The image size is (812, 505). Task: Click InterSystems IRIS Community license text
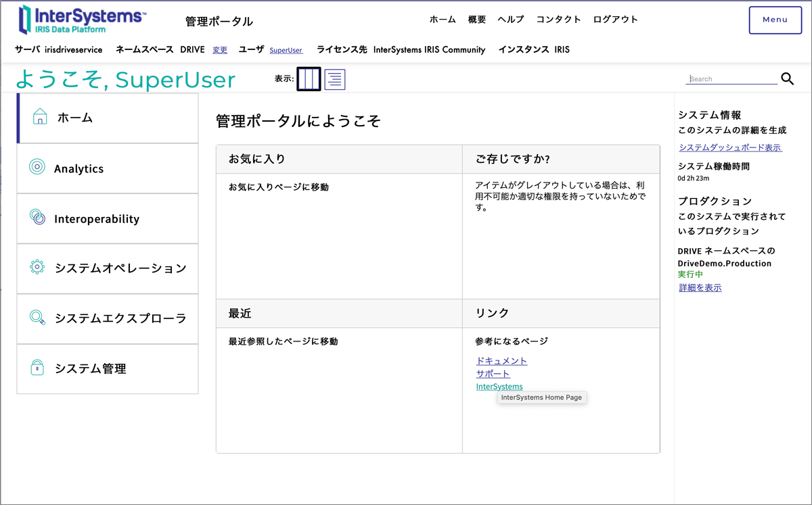[429, 49]
